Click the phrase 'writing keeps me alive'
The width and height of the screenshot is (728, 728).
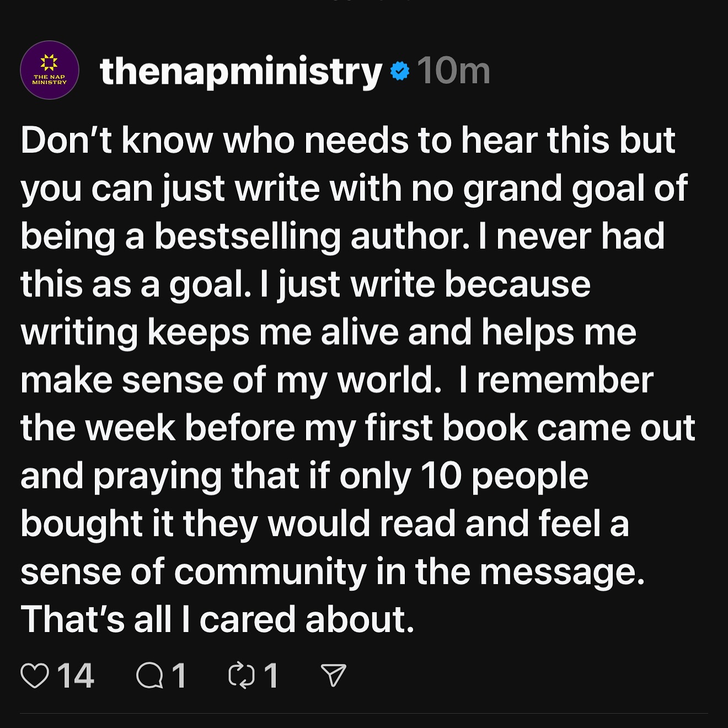(209, 332)
